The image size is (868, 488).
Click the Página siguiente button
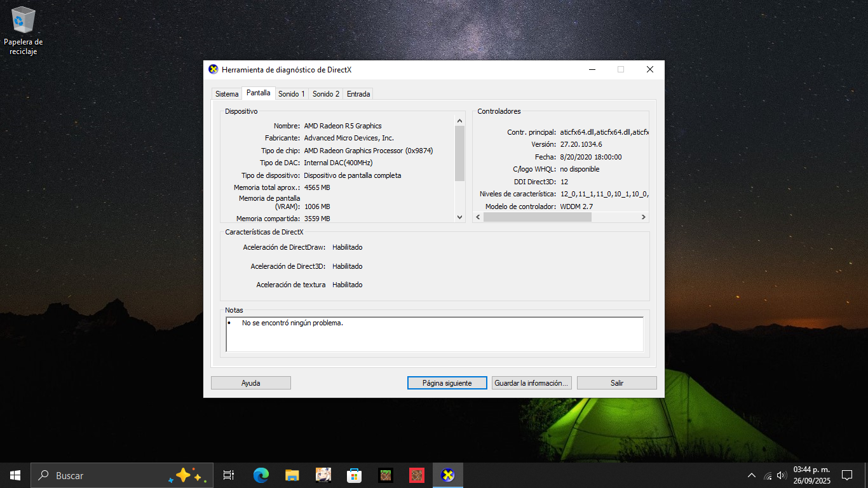click(447, 383)
